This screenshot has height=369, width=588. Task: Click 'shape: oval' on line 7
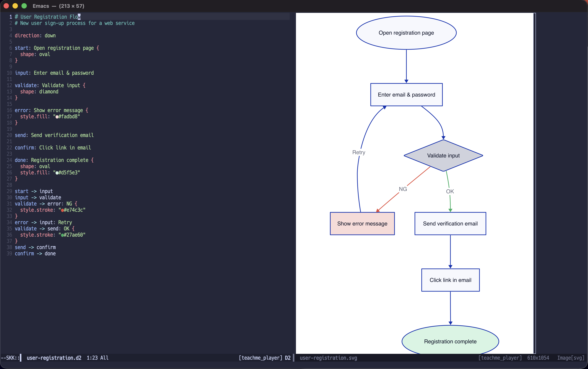[x=35, y=54]
